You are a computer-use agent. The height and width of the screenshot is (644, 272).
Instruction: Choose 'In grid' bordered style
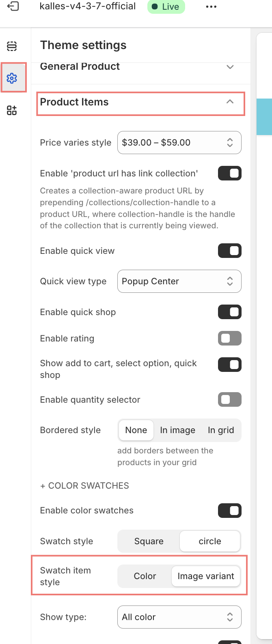click(221, 430)
